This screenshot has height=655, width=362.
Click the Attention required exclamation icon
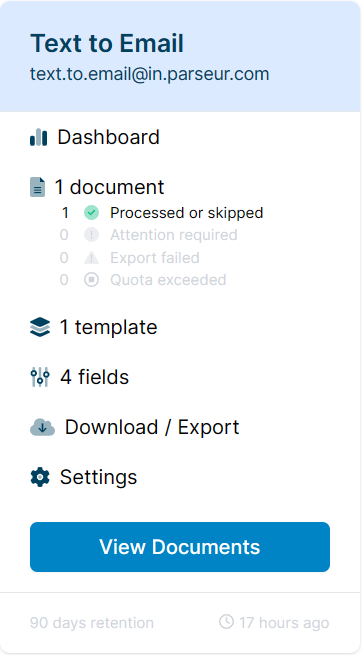pos(91,235)
